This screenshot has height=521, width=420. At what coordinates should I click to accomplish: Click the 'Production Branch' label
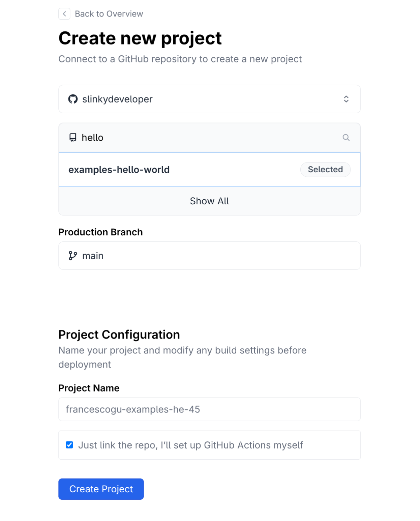pos(100,232)
